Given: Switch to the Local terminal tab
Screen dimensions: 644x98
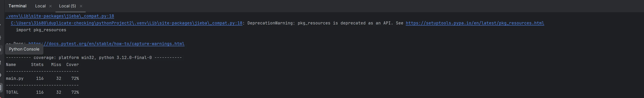Looking at the screenshot, I should point(40,6).
